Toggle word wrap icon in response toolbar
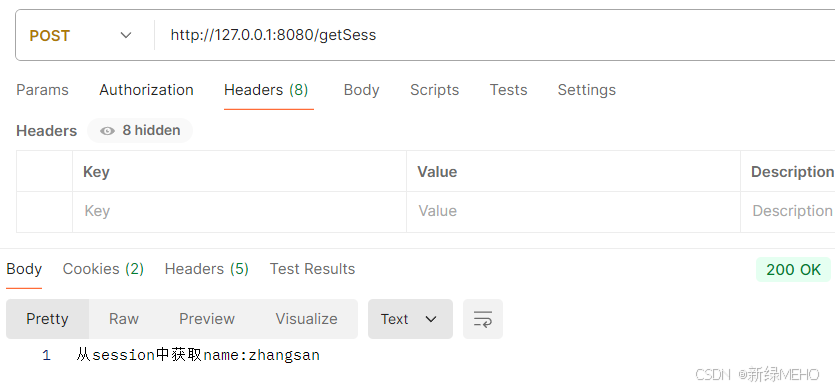Image resolution: width=835 pixels, height=390 pixels. tap(482, 319)
